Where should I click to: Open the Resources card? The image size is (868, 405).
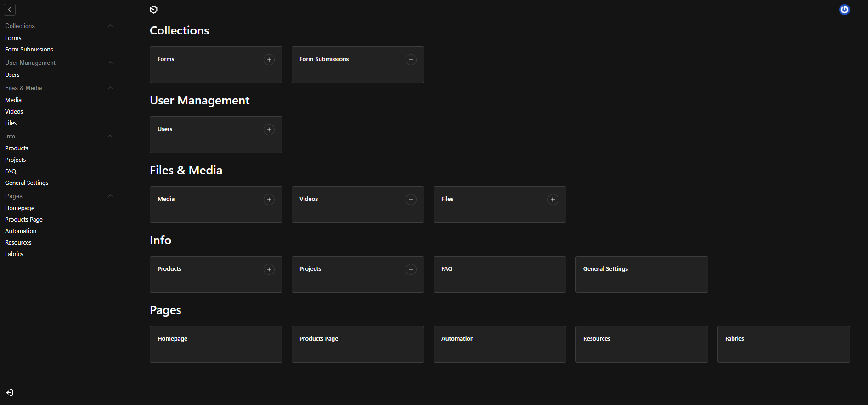pos(642,344)
